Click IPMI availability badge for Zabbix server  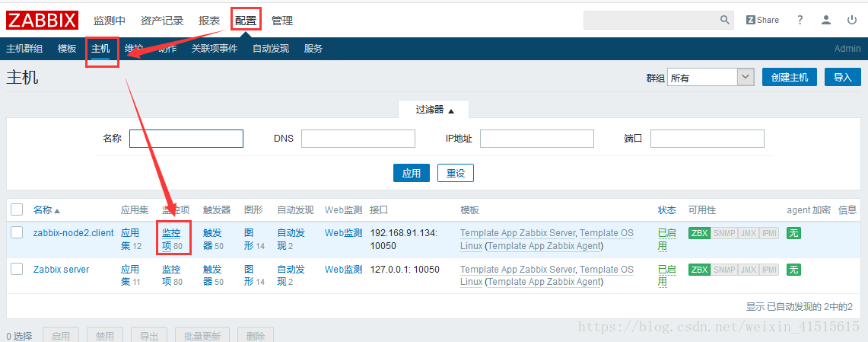tap(769, 270)
